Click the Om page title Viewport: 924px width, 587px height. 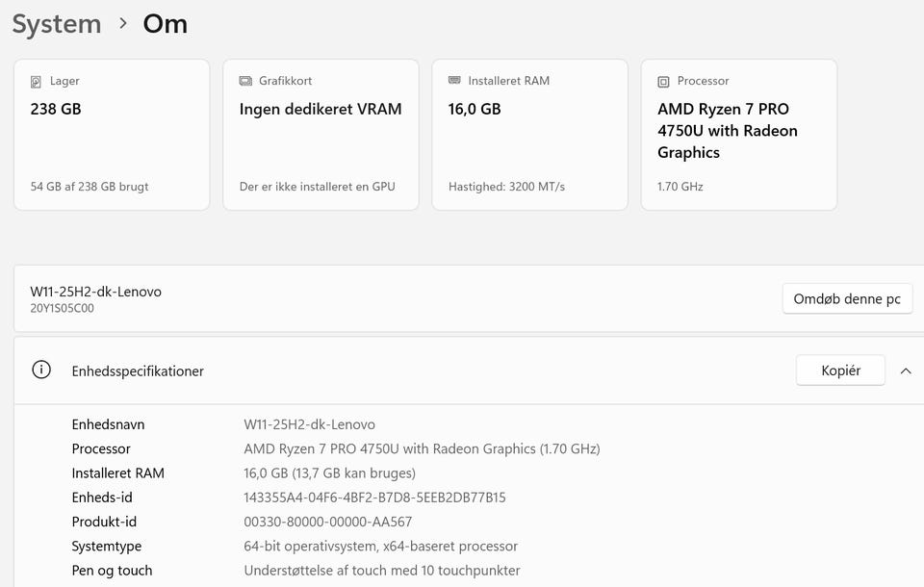(166, 24)
